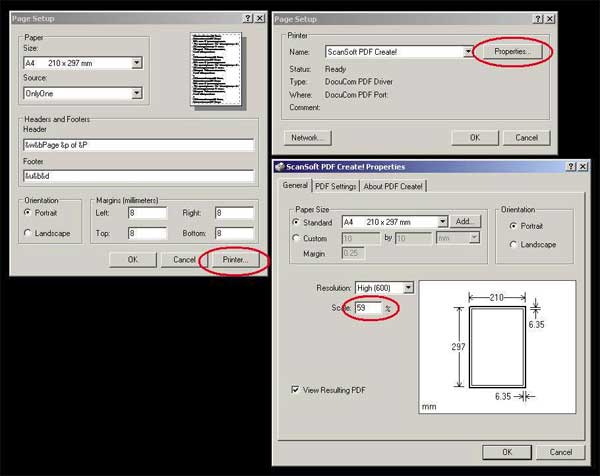Open About PDF Create! tab

394,186
